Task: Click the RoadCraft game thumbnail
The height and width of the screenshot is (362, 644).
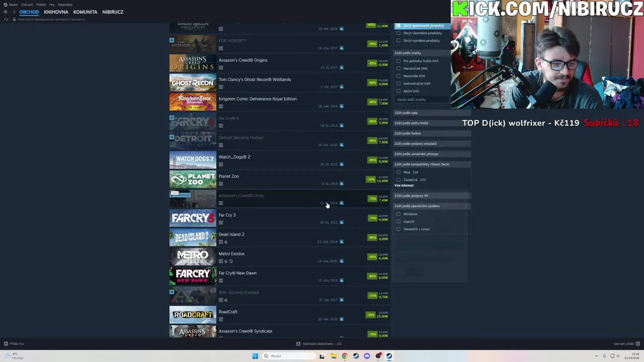Action: [193, 315]
